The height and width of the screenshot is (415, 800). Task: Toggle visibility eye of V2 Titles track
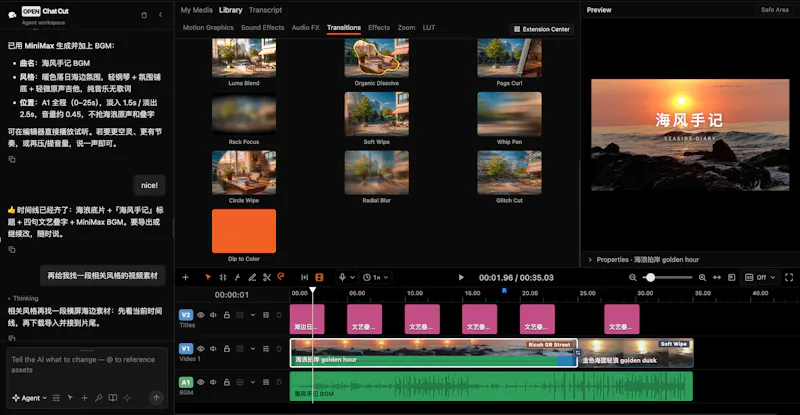click(x=201, y=315)
